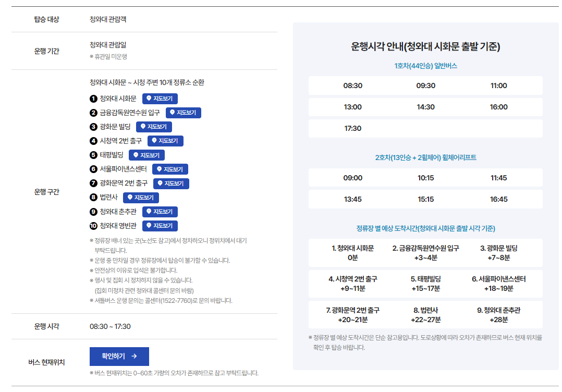The image size is (562, 392).
Task: Select the 13:45 departure time
Action: click(352, 199)
